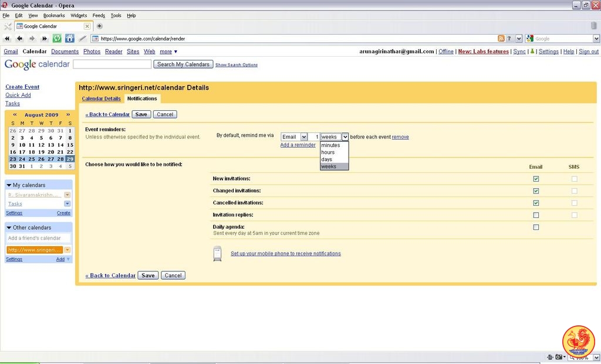Toggle SMS for Changed invitations
This screenshot has width=601, height=364.
click(574, 191)
